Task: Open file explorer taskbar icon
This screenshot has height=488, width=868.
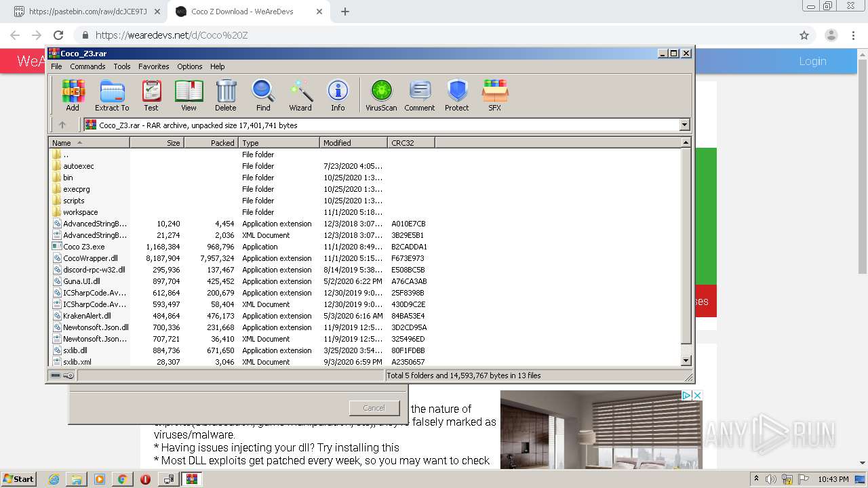Action: [77, 479]
